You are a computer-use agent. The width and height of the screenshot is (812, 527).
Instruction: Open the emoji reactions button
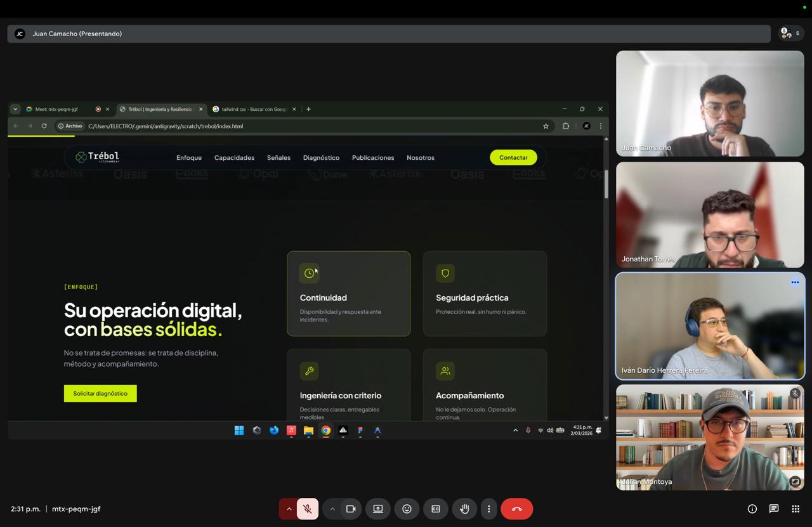407,509
